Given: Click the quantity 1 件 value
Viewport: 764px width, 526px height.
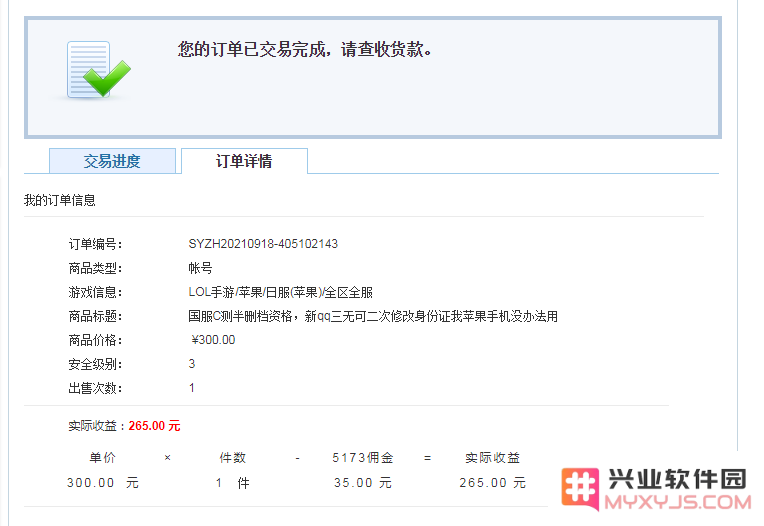Looking at the screenshot, I should coord(233,483).
